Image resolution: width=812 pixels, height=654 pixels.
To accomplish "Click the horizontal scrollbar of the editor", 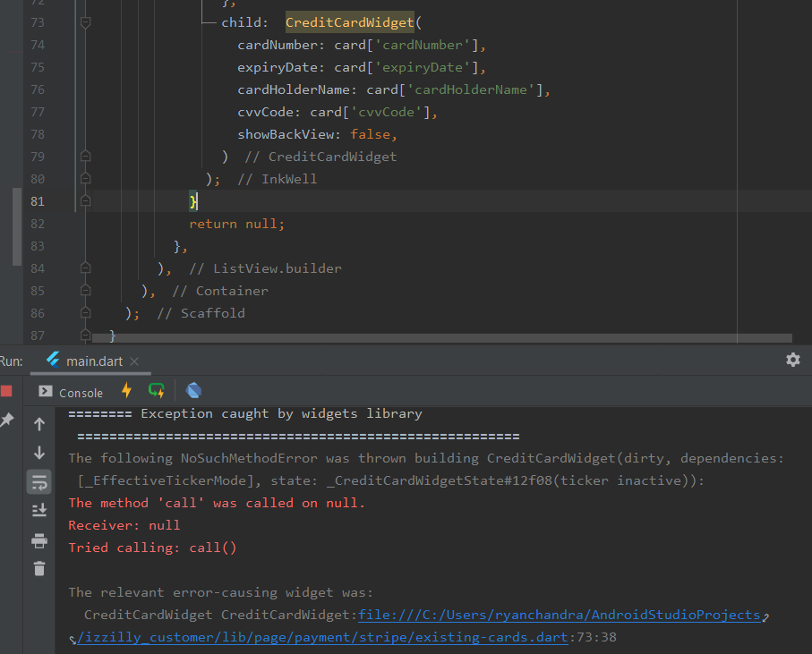I will [x=441, y=338].
